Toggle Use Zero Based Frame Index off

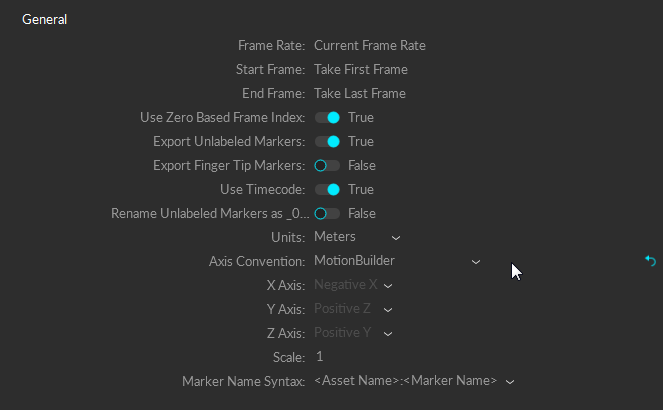(x=327, y=118)
